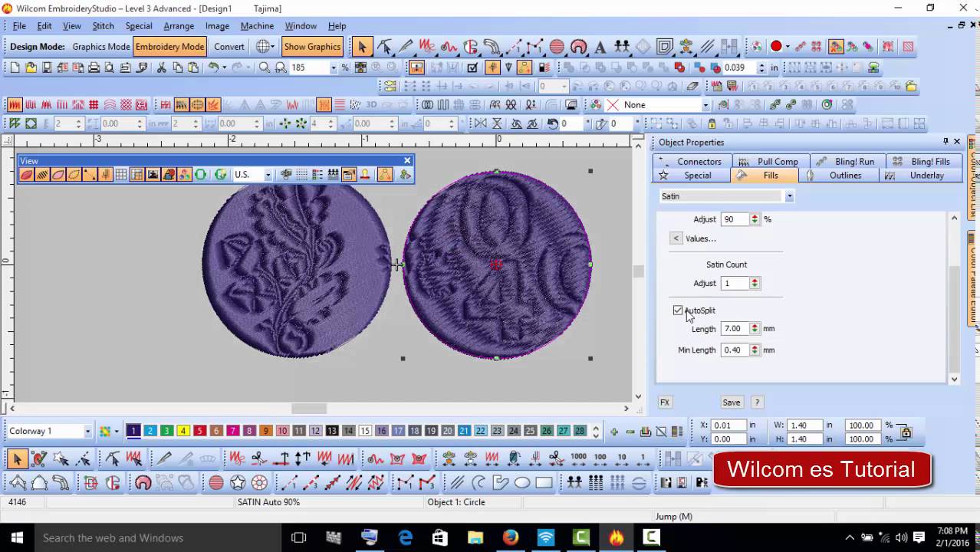Open the Stitch menu

point(103,26)
